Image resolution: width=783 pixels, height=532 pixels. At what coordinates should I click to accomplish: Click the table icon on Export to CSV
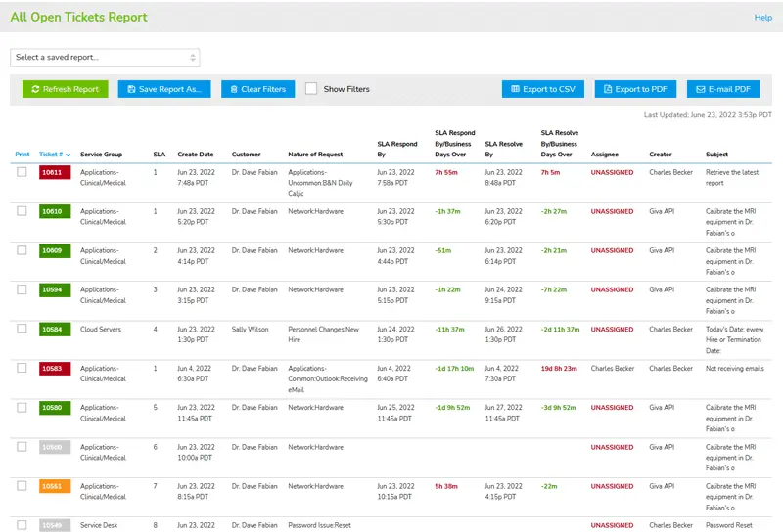515,89
